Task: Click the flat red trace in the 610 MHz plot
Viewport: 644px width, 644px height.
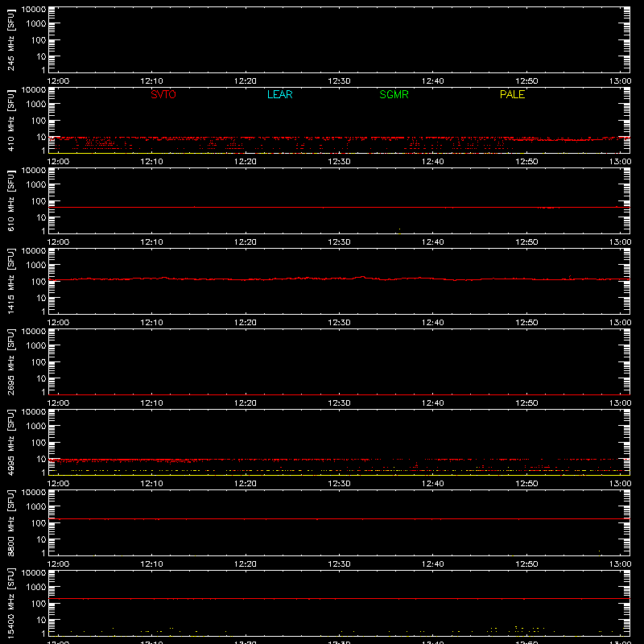Action: click(339, 208)
